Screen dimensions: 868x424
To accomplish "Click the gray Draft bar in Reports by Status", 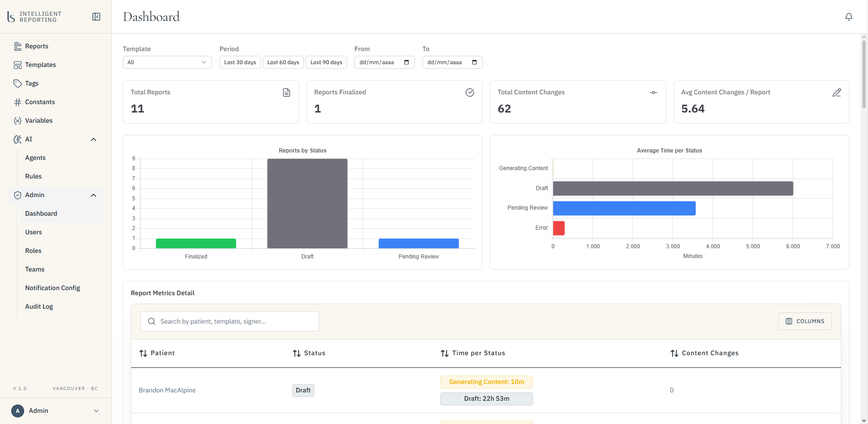I will [307, 204].
